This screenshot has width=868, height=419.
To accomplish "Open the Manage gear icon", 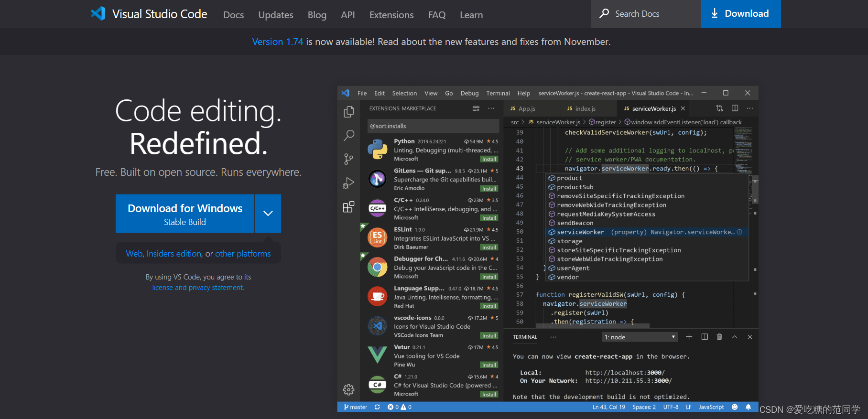I will pyautogui.click(x=349, y=390).
